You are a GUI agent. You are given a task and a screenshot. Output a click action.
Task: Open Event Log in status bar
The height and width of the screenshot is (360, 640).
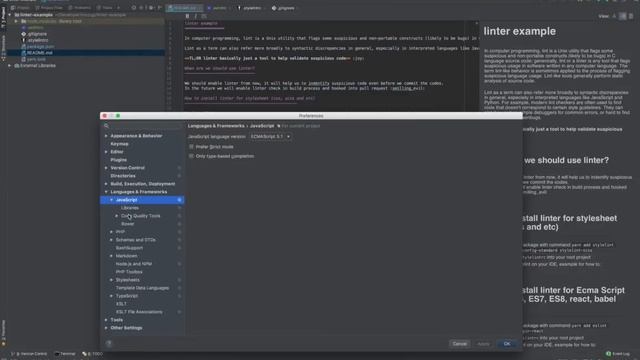click(618, 354)
